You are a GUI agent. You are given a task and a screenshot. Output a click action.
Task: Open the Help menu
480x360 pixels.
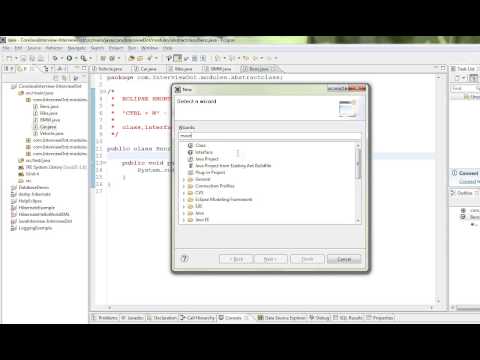click(x=167, y=48)
